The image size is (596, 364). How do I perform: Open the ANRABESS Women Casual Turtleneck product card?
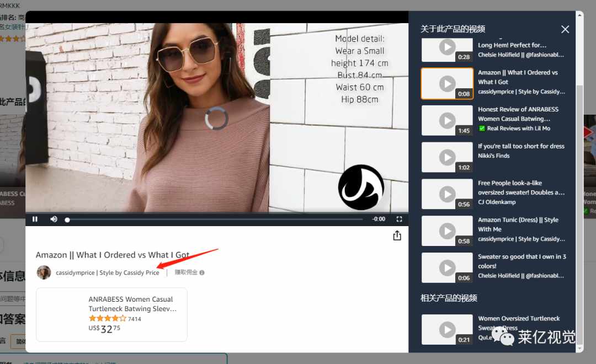click(x=111, y=314)
